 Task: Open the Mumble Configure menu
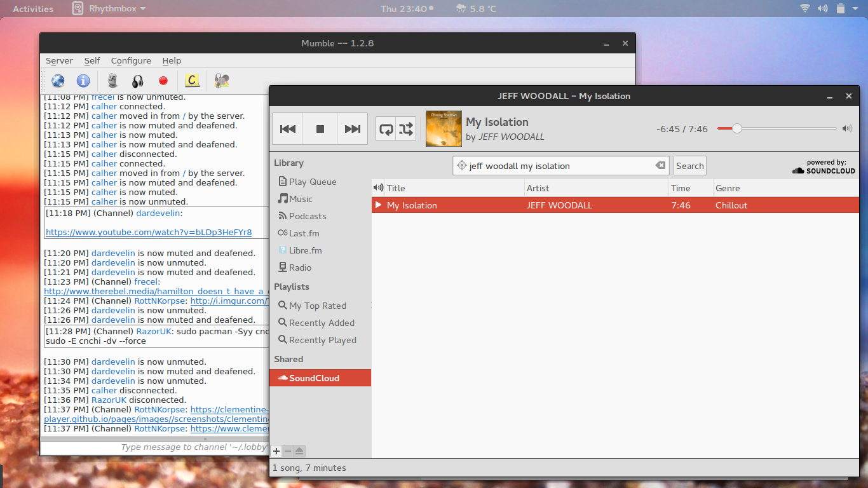coord(131,60)
